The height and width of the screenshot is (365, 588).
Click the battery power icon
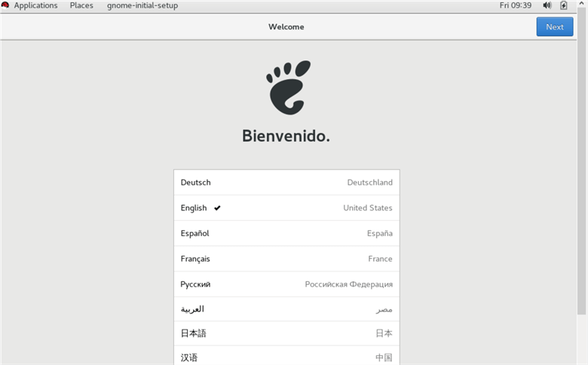(564, 5)
